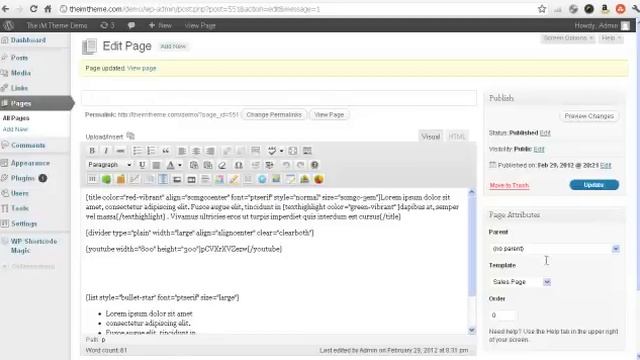The image size is (640, 360).
Task: Remove formatting with eraser icon
Action: tap(222, 165)
